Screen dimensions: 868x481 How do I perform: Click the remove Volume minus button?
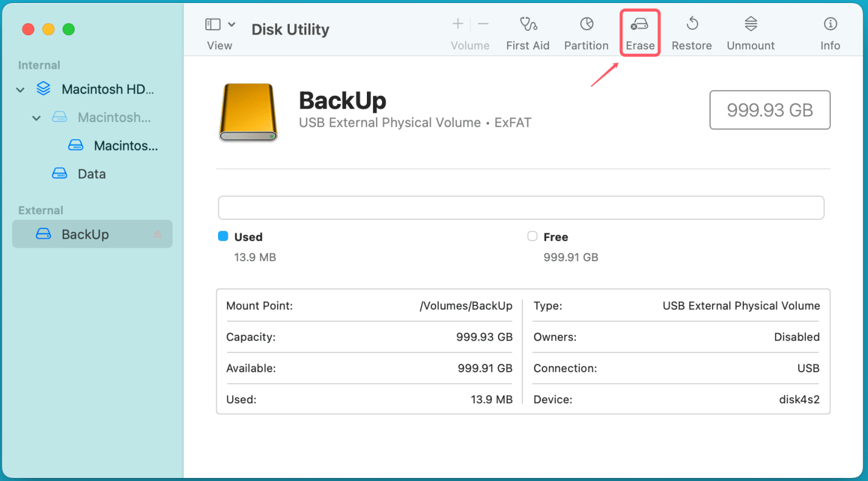[x=483, y=24]
